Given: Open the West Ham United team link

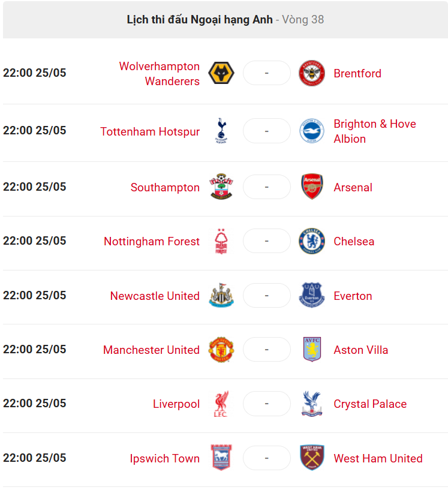Looking at the screenshot, I should 378,458.
